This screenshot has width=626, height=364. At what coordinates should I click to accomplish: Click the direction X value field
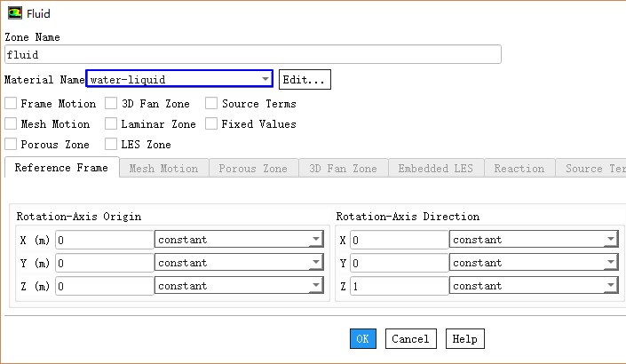400,240
